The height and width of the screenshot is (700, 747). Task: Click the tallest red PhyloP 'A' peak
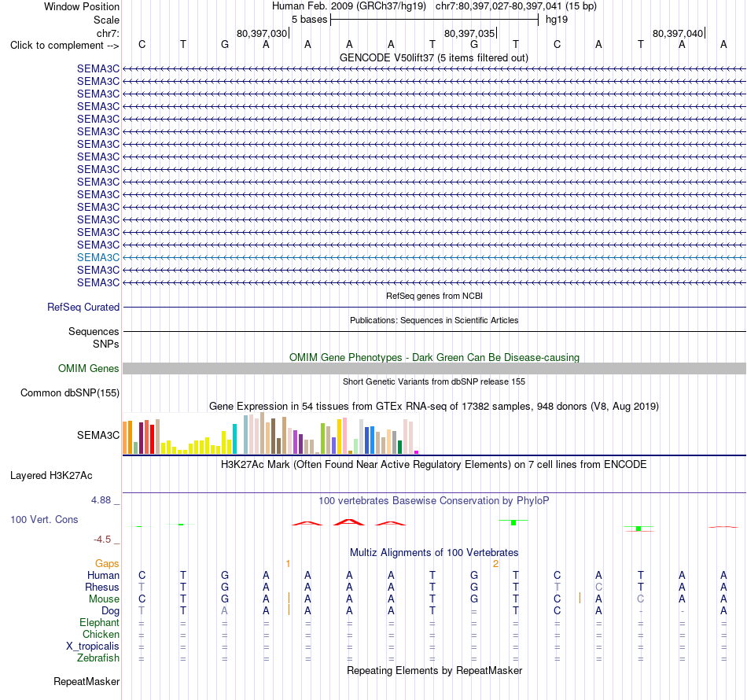point(348,522)
